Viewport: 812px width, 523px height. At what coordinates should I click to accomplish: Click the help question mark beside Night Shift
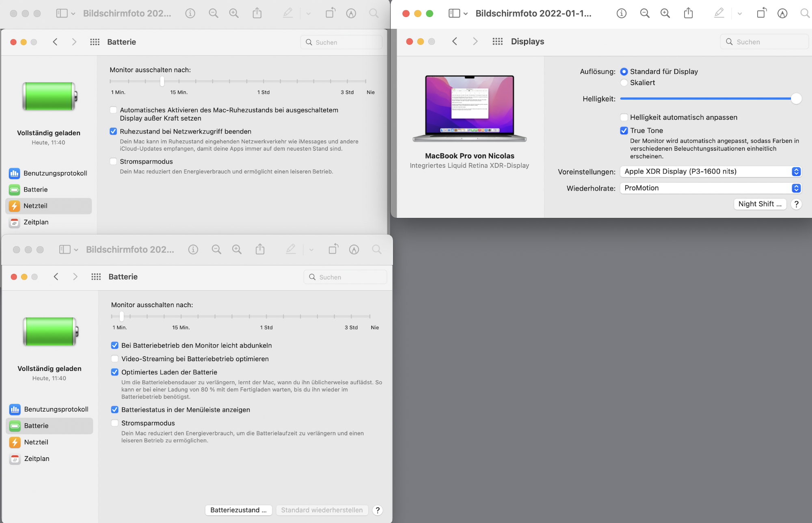coord(796,204)
